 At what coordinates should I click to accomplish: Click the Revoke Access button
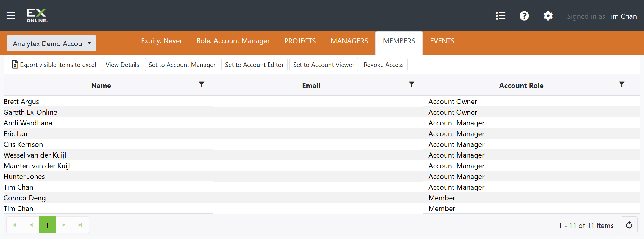click(383, 65)
